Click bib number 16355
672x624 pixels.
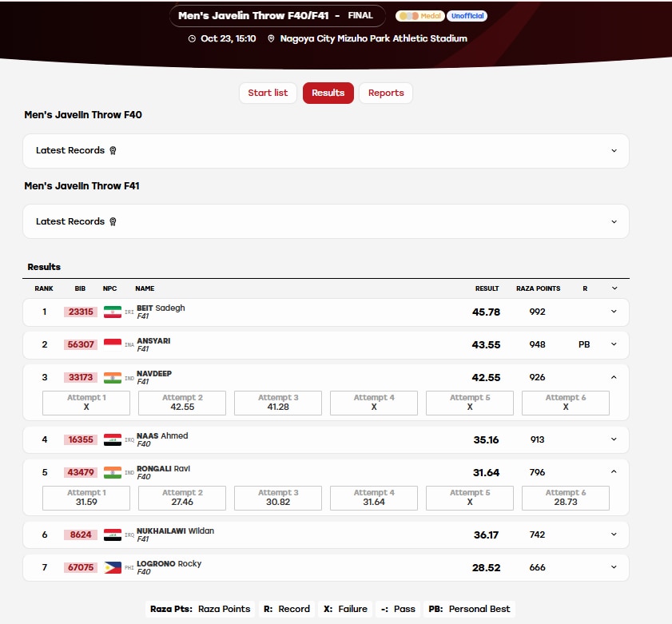[x=81, y=439]
